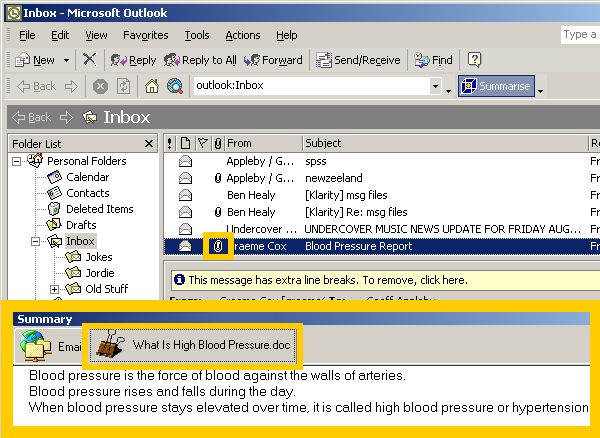Open the Calendar folder
600x438 pixels.
(88, 177)
